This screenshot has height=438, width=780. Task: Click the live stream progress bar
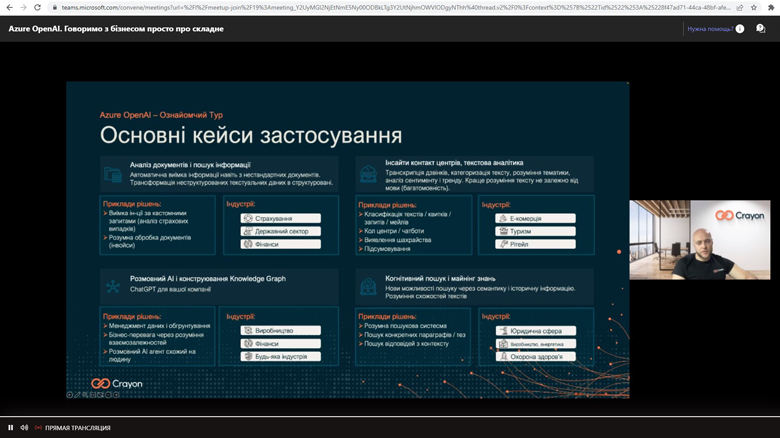pos(390,417)
